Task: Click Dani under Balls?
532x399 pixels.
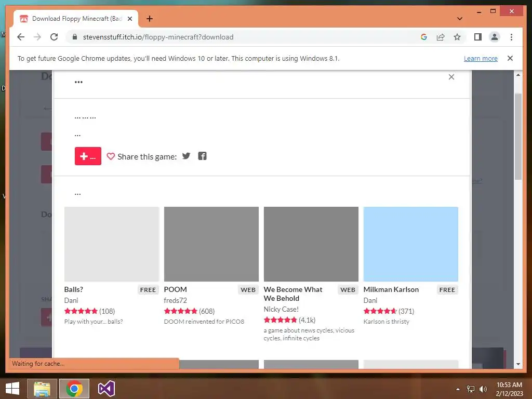Action: pos(71,300)
